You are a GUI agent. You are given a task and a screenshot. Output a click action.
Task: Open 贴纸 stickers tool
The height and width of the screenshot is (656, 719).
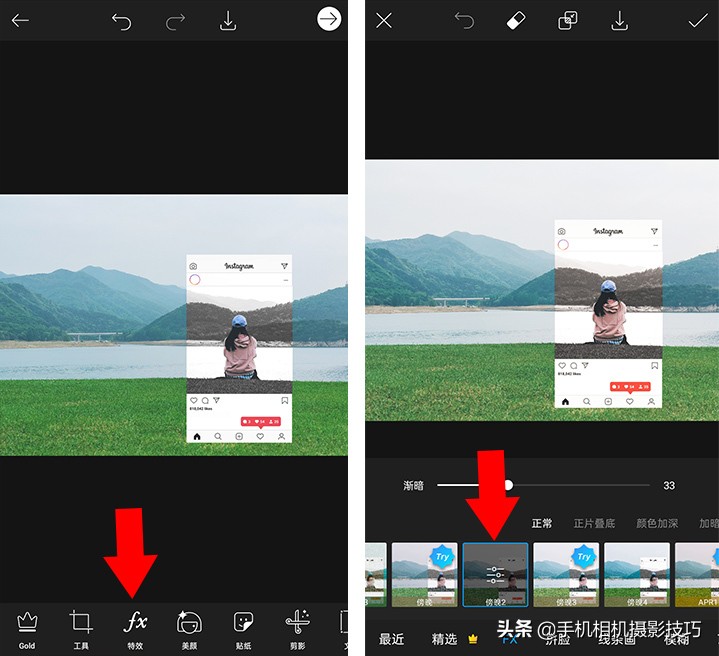pos(243,630)
